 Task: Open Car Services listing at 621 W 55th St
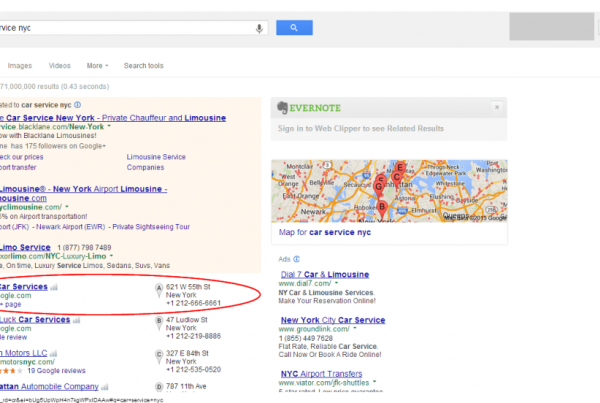(24, 287)
